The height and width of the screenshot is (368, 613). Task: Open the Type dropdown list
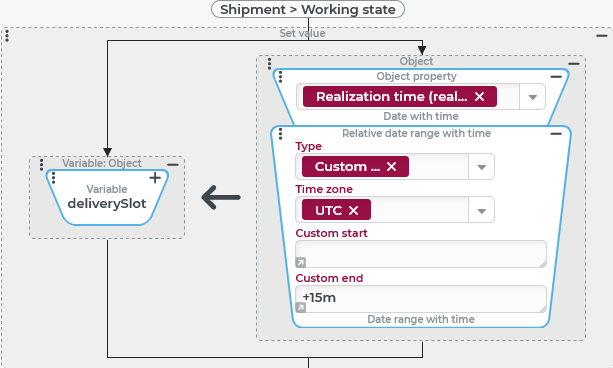pyautogui.click(x=482, y=167)
